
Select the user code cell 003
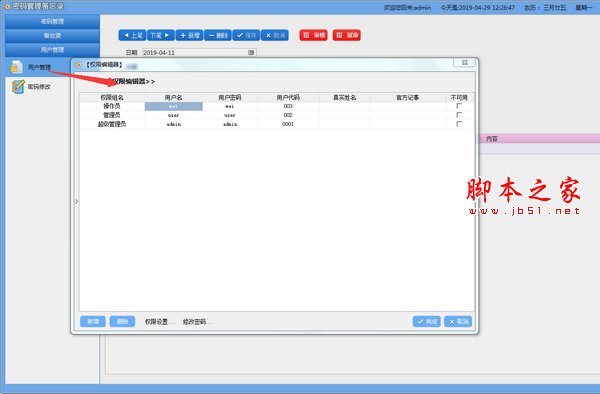coord(288,106)
